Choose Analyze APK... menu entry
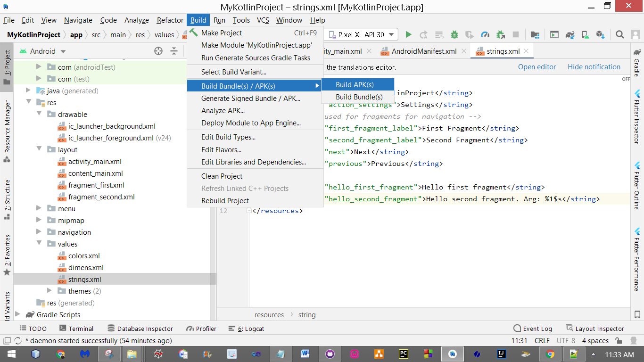The height and width of the screenshot is (362, 644). [255, 111]
